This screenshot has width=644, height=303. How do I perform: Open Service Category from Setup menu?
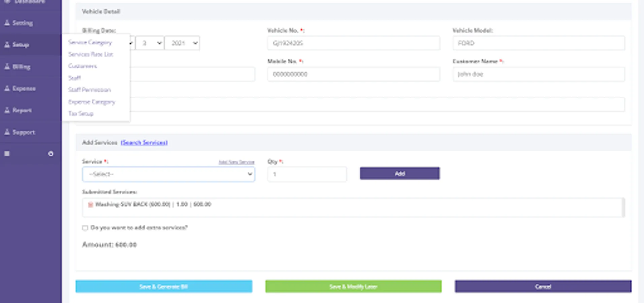(x=90, y=42)
